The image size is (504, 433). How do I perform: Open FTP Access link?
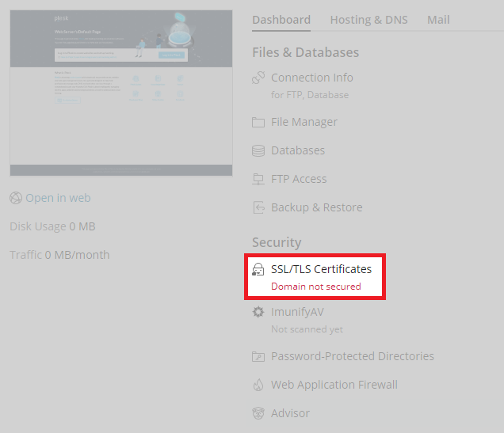(x=299, y=179)
